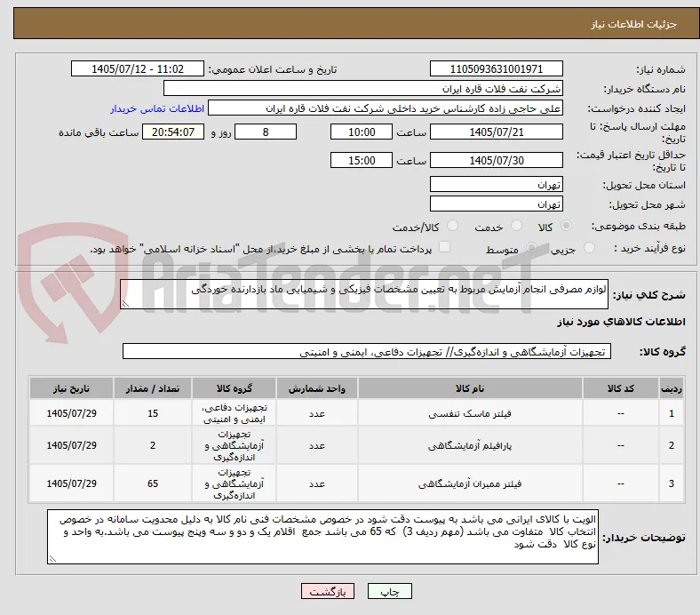Click the buyer name field شرکت نفت فلات قاره ایران
Viewport: 700px width, 615px height.
363,89
